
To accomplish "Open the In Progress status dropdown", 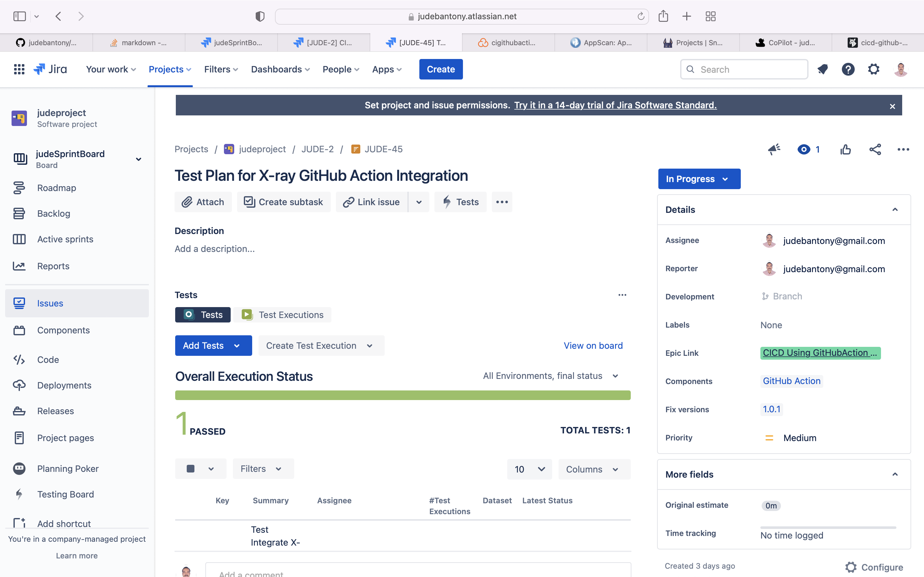I will [x=699, y=179].
